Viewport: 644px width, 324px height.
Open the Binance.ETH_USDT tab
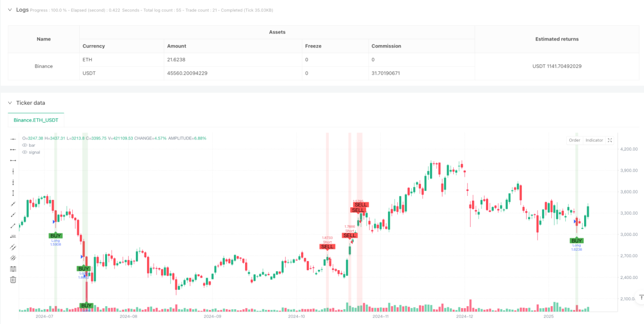tap(36, 120)
